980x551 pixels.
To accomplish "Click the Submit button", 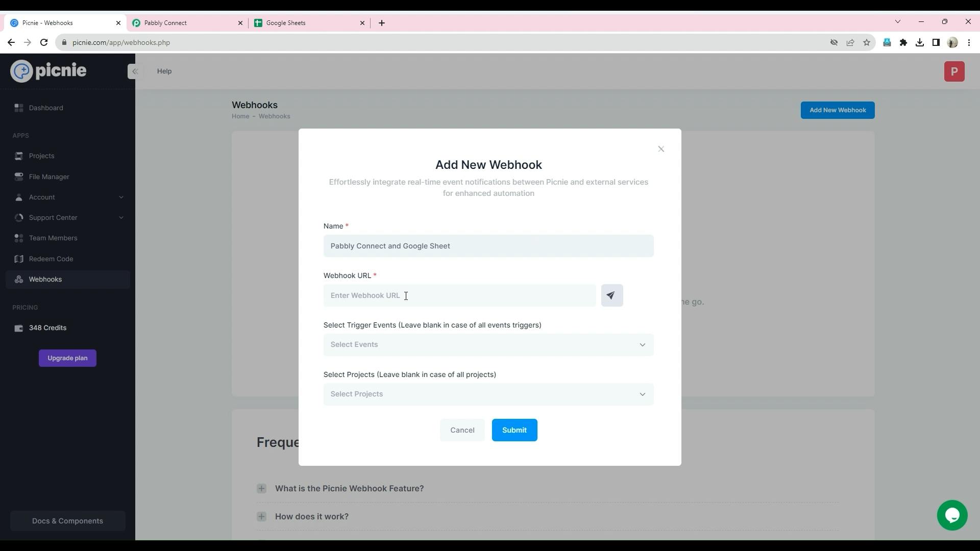I will click(514, 430).
